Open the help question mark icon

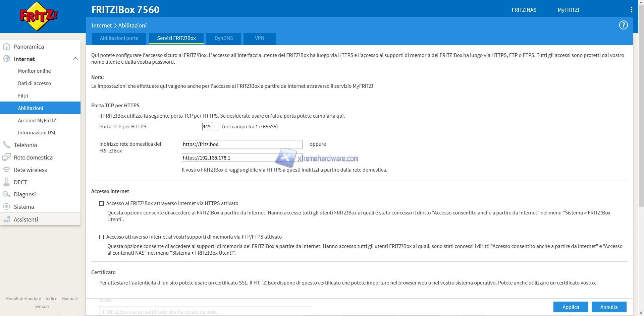pyautogui.click(x=623, y=25)
